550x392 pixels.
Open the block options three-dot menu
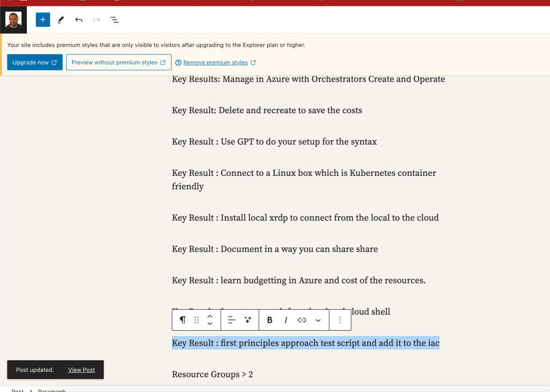[340, 320]
